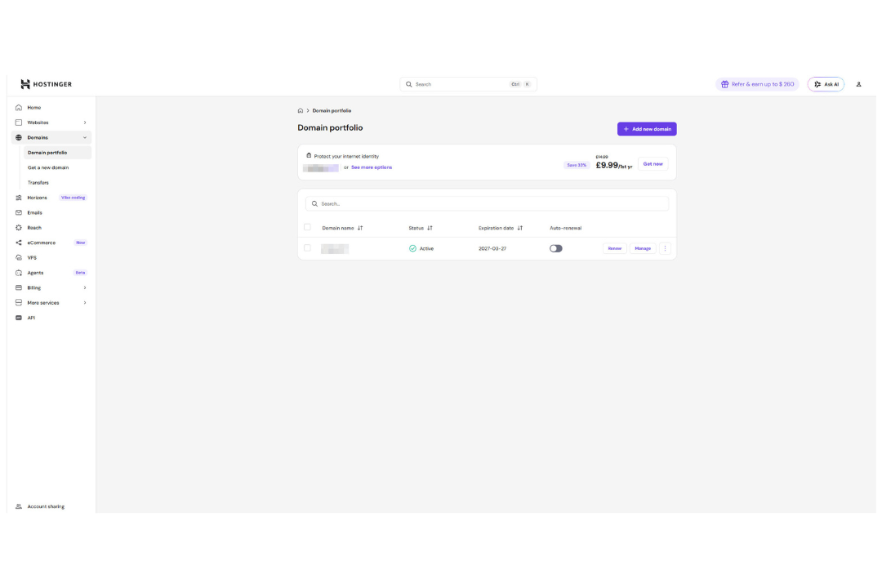
Task: Sort by Status arrows icon
Action: (x=430, y=228)
